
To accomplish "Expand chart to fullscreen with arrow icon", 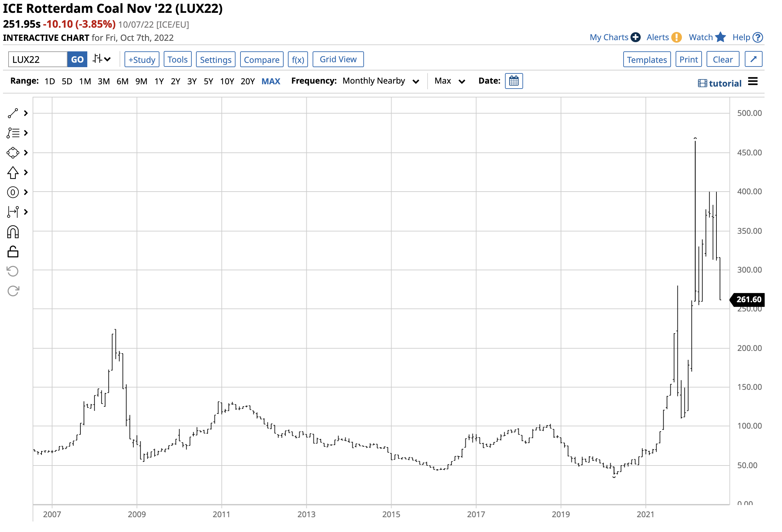I will tap(754, 60).
